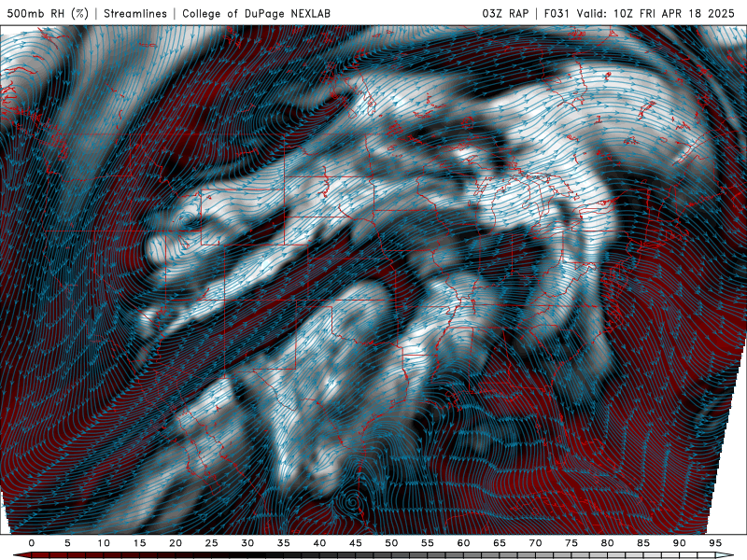Screen dimensions: 747x560
Task: Click the '500mb RH (%)' title text
Action: pos(48,13)
